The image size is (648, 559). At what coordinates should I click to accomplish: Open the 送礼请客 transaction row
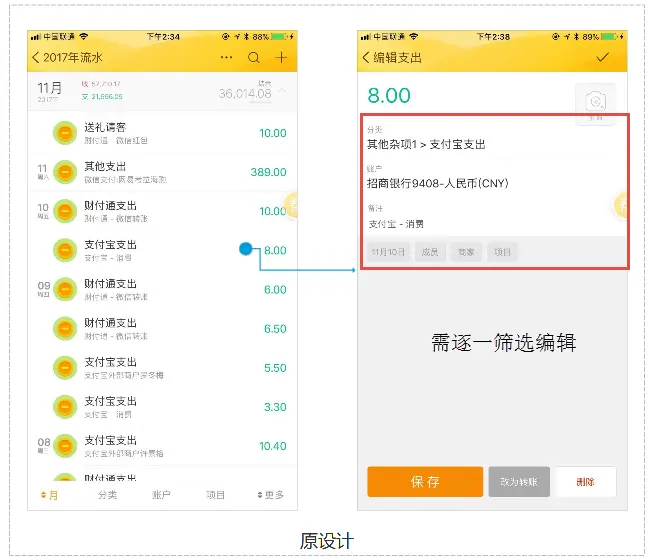[x=162, y=133]
